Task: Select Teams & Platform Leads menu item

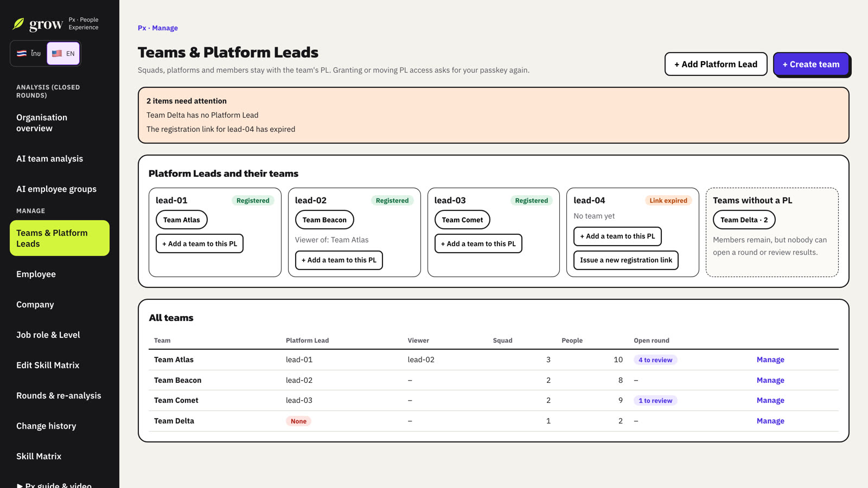Action: [x=60, y=238]
